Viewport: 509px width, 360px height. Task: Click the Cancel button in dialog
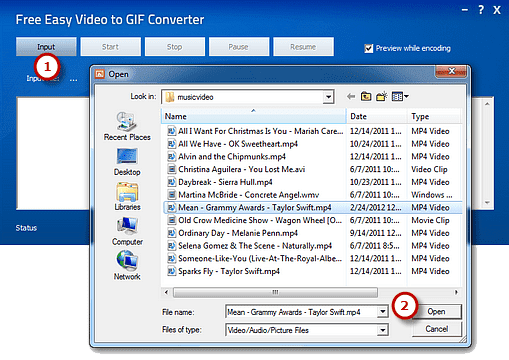tap(437, 329)
